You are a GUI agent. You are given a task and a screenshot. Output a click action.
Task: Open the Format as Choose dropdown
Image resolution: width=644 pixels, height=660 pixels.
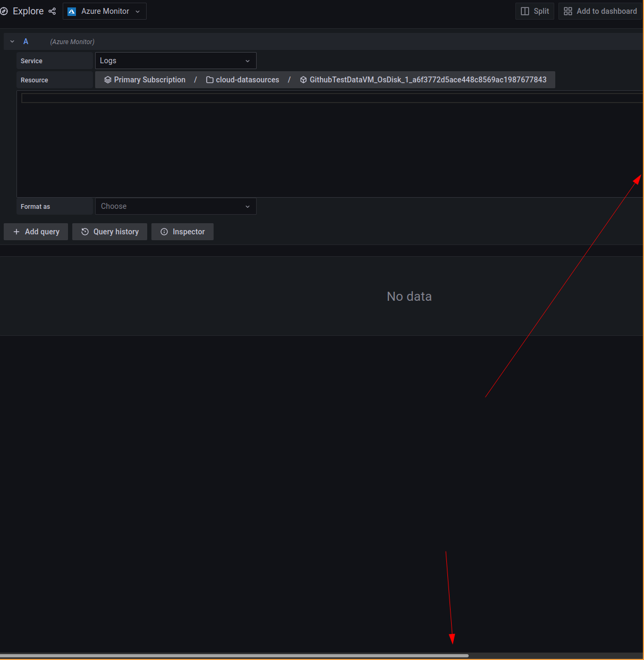[175, 206]
